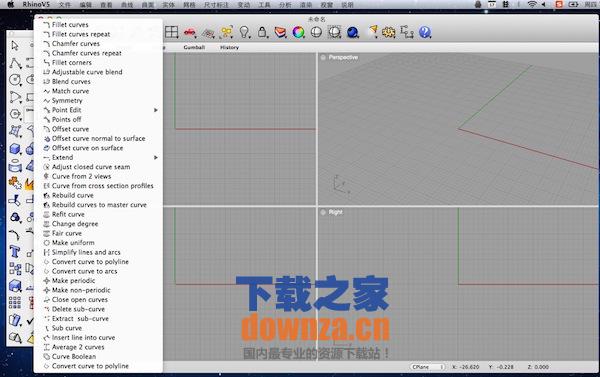Click the spotlight icon in toolbar
This screenshot has width=600, height=377.
coord(372,32)
